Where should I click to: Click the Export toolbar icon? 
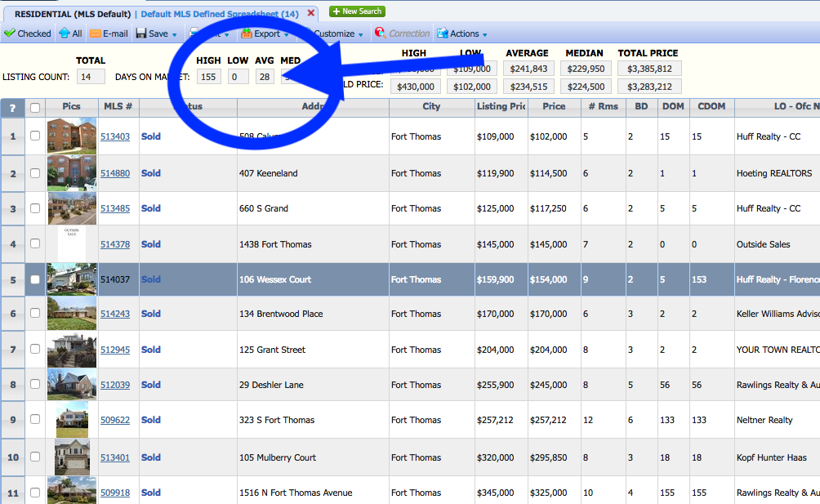[247, 33]
